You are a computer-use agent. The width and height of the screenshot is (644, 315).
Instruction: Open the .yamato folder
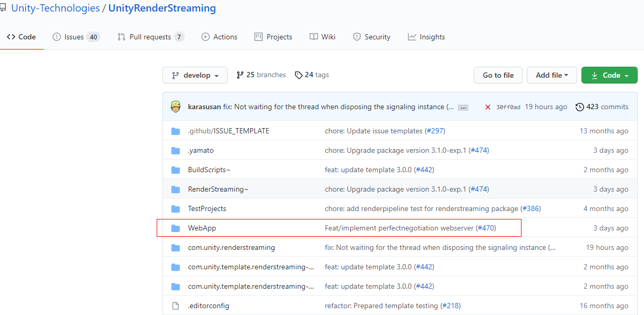201,150
